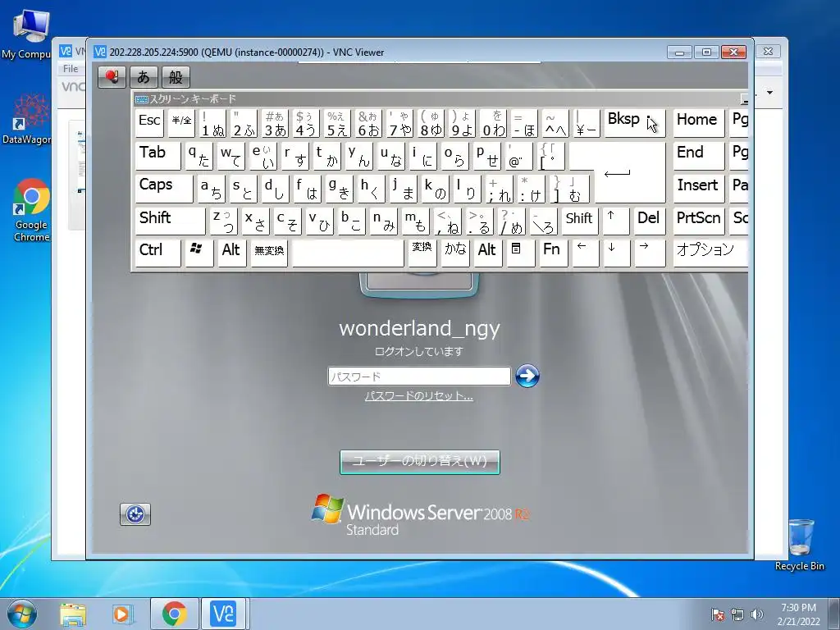This screenshot has height=630, width=840.
Task: Click the Del key
Action: tap(650, 221)
